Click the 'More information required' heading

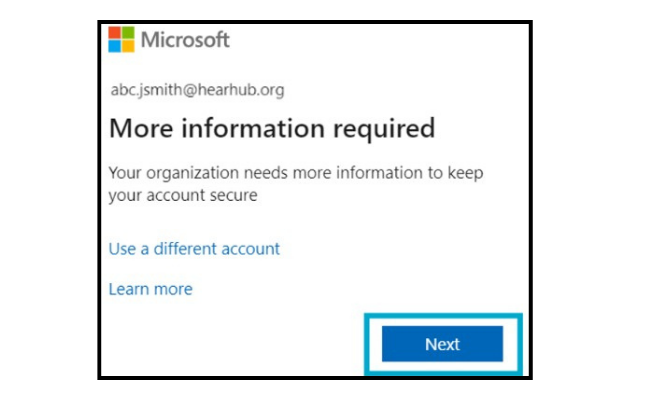point(272,129)
